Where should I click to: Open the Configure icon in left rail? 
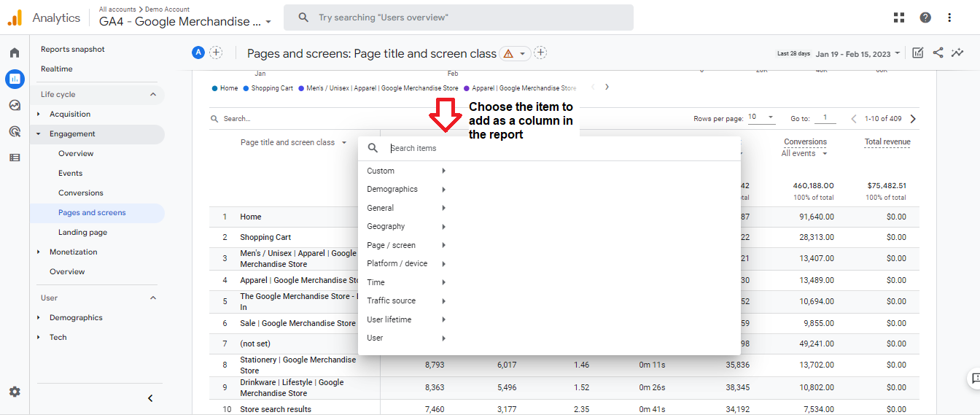click(x=15, y=158)
